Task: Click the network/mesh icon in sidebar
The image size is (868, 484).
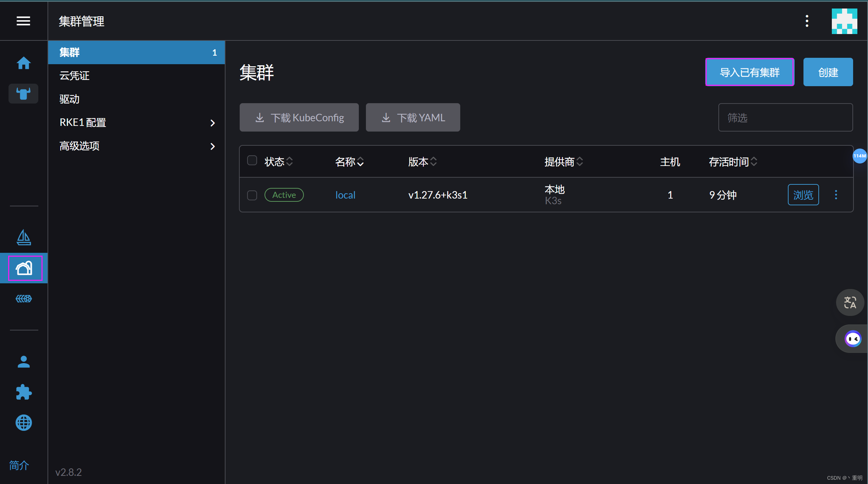Action: pyautogui.click(x=24, y=299)
